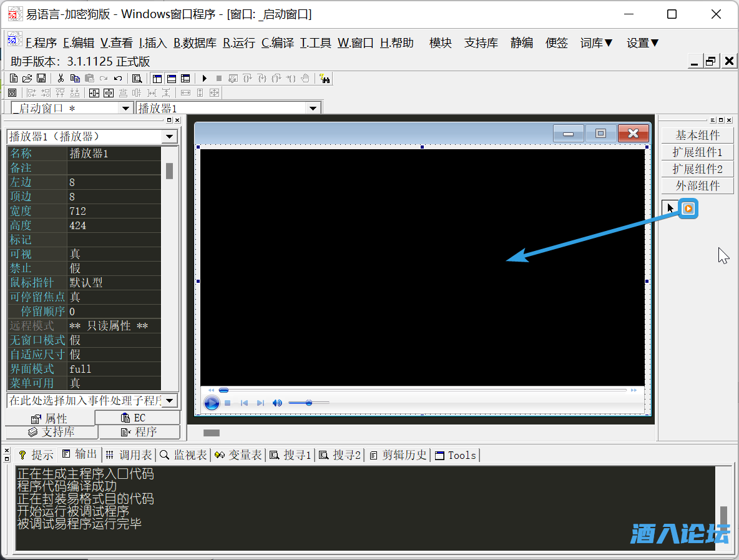The height and width of the screenshot is (560, 739).
Task: Click the 宽度 value field showing 712
Action: pos(114,211)
